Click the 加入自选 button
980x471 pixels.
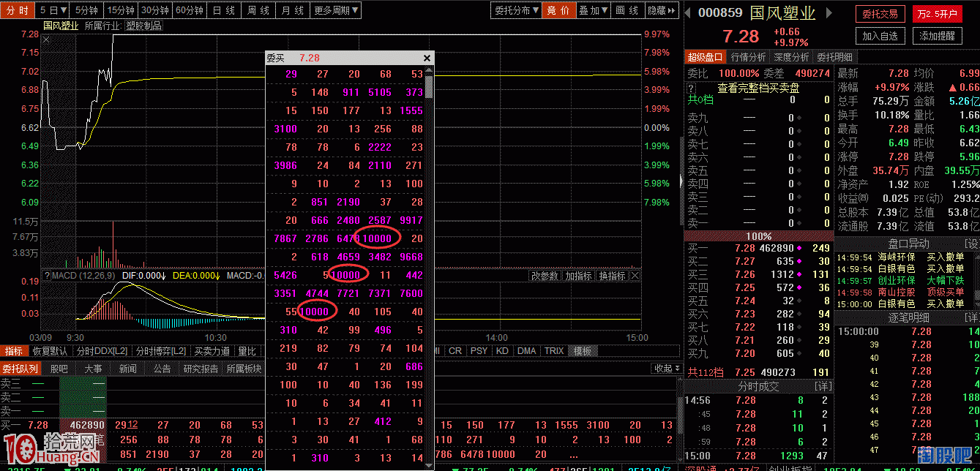(880, 35)
